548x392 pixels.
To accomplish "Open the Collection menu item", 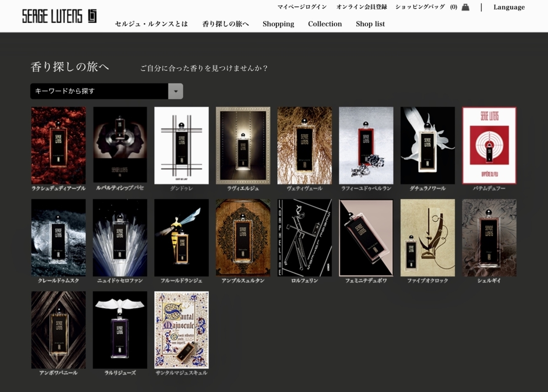I will coord(325,24).
